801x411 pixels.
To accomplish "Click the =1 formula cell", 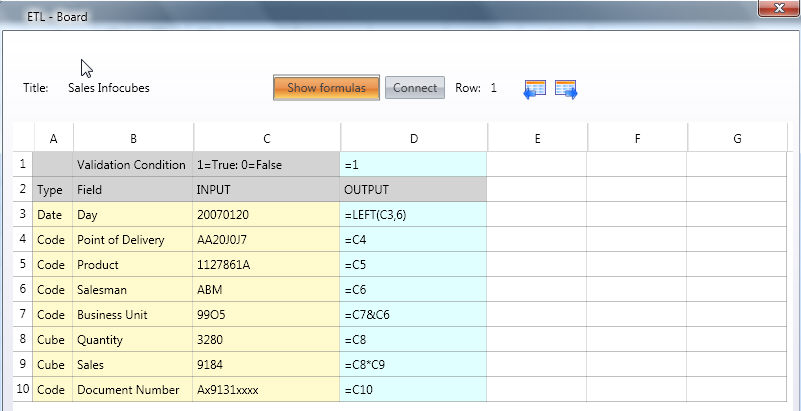I will 413,164.
